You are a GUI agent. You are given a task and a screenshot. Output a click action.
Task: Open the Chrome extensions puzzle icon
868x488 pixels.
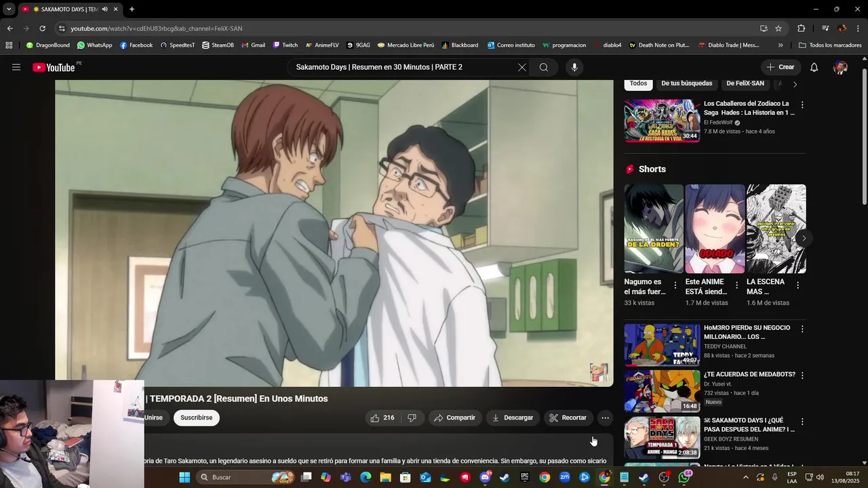coord(801,28)
